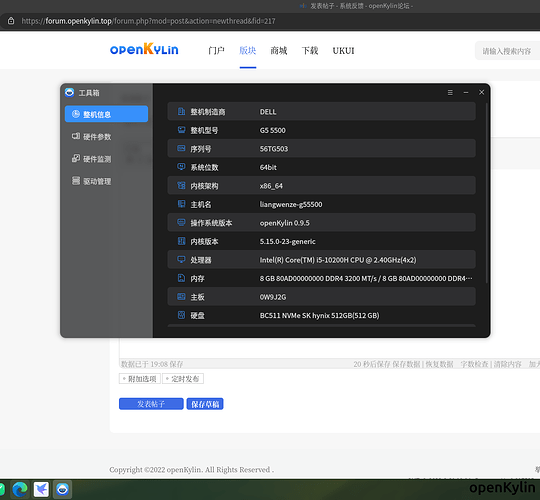Click the 处理器 processor row icon
This screenshot has height=500, width=540.
(181, 259)
